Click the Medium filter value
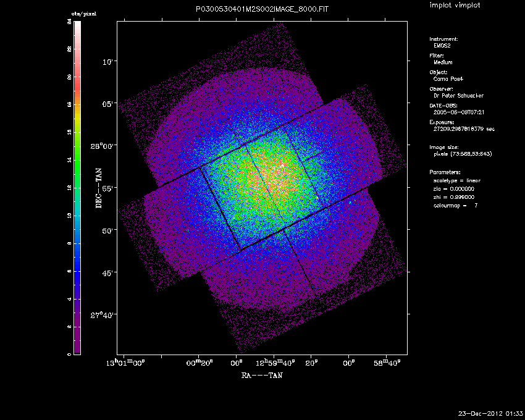525x420 pixels. (443, 62)
